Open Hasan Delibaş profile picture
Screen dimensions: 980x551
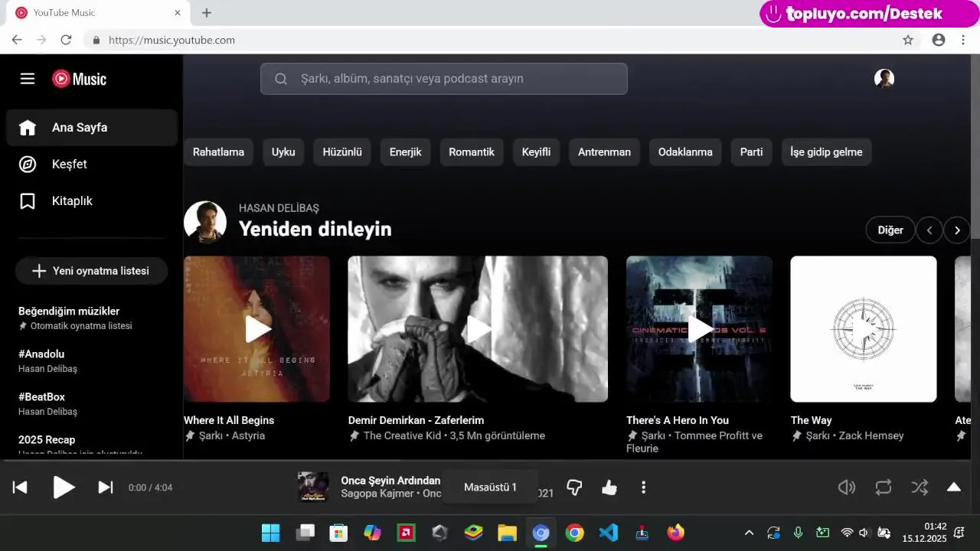[205, 223]
